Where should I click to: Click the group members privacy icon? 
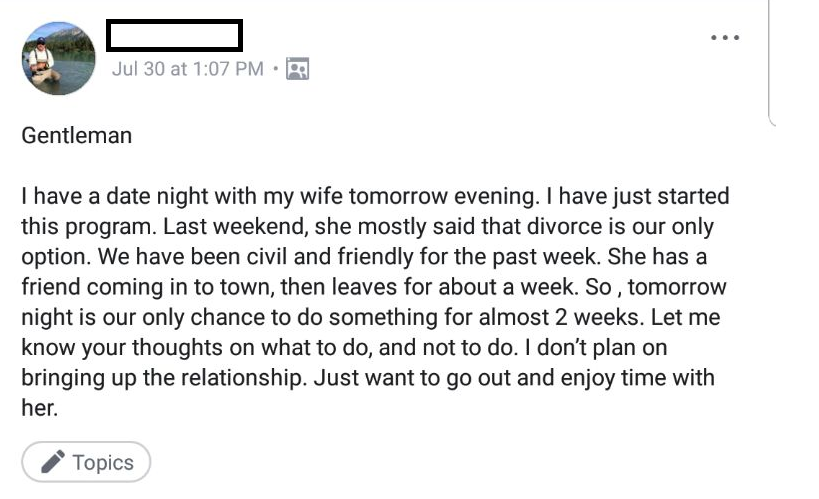(297, 69)
